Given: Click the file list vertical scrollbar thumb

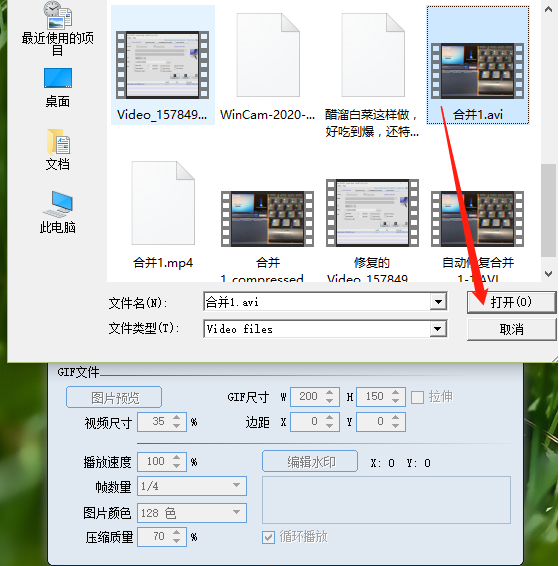Looking at the screenshot, I should (549, 210).
